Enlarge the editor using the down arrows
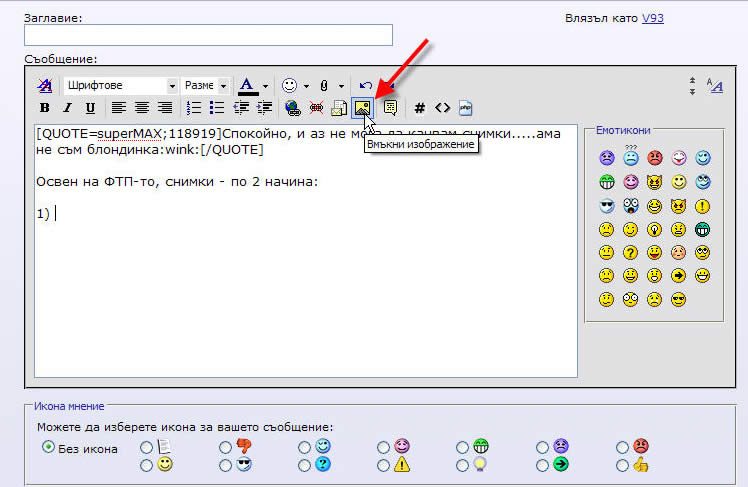748x487 pixels. 692,91
